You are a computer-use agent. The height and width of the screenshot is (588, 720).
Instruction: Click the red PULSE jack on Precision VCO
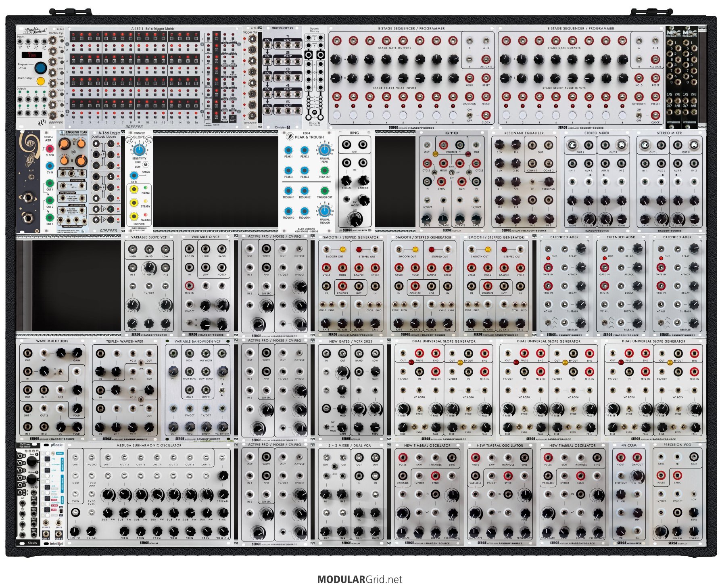[x=661, y=476]
